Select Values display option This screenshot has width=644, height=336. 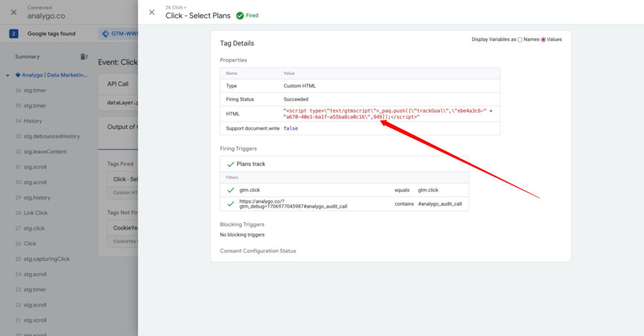pos(544,40)
